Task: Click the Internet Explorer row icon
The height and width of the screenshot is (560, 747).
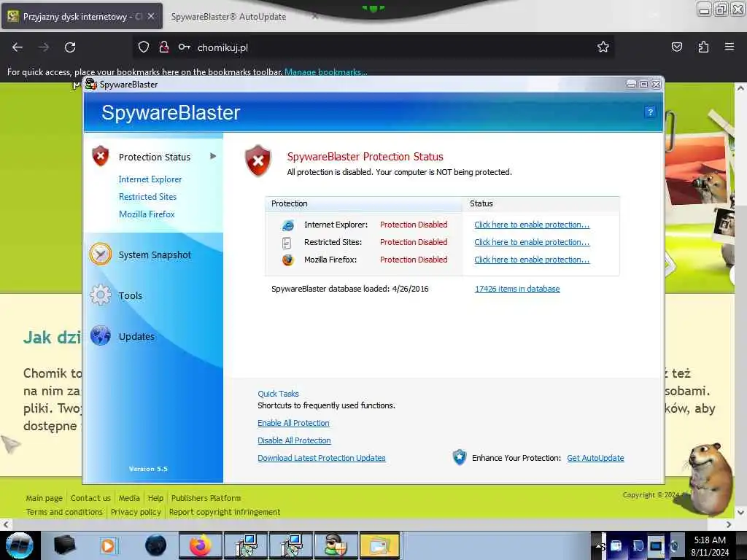Action: 287,225
